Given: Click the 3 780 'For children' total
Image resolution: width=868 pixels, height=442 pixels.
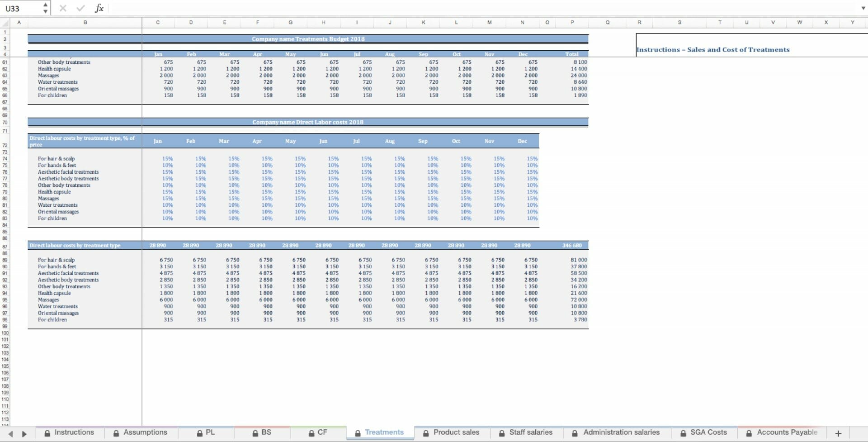Looking at the screenshot, I should [x=580, y=320].
